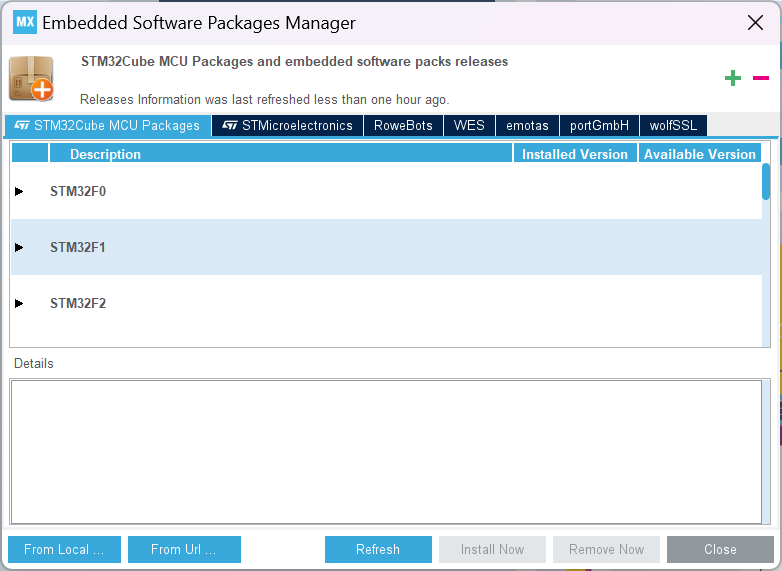Viewport: 782px width, 571px height.
Task: Click the package box icon with orange plus
Action: point(31,78)
